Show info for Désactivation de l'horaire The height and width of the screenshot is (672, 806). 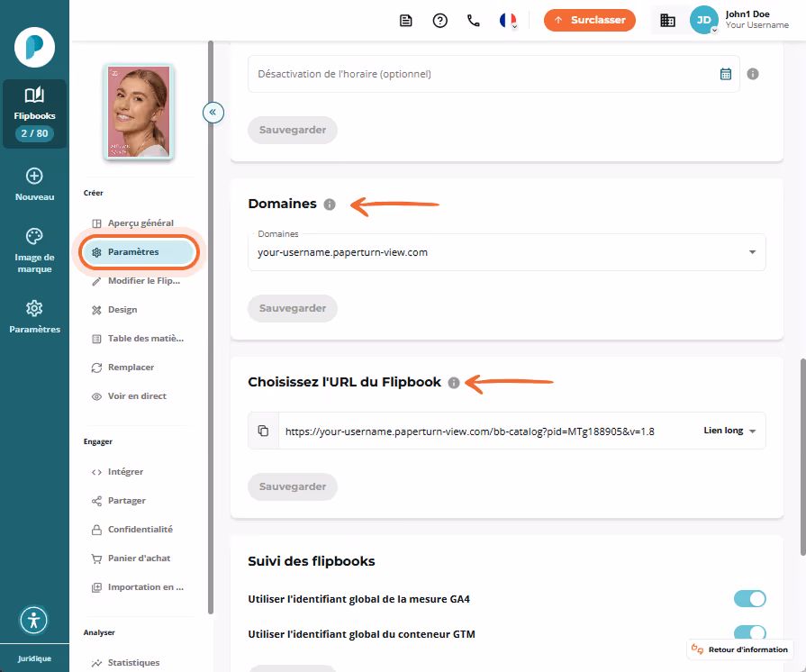pos(753,74)
